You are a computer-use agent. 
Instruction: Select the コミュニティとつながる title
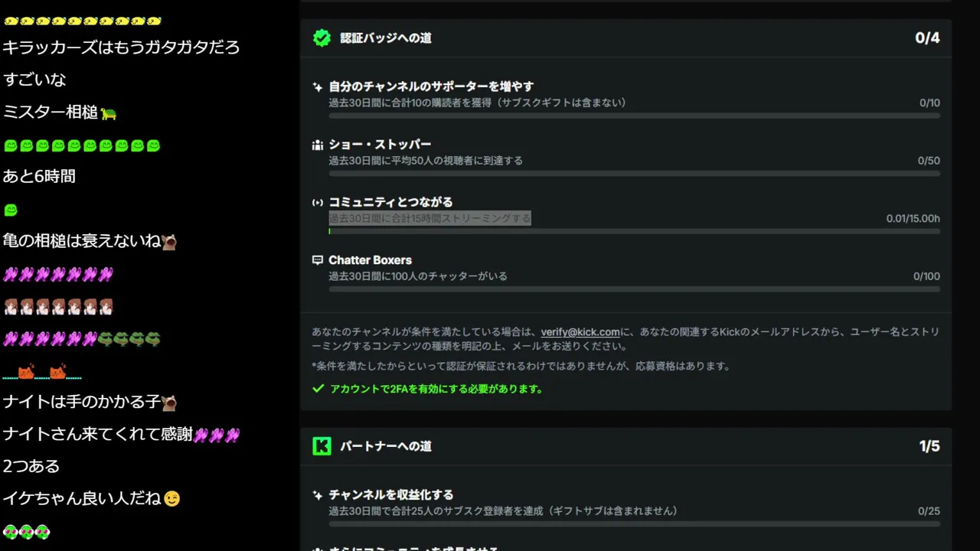point(390,202)
